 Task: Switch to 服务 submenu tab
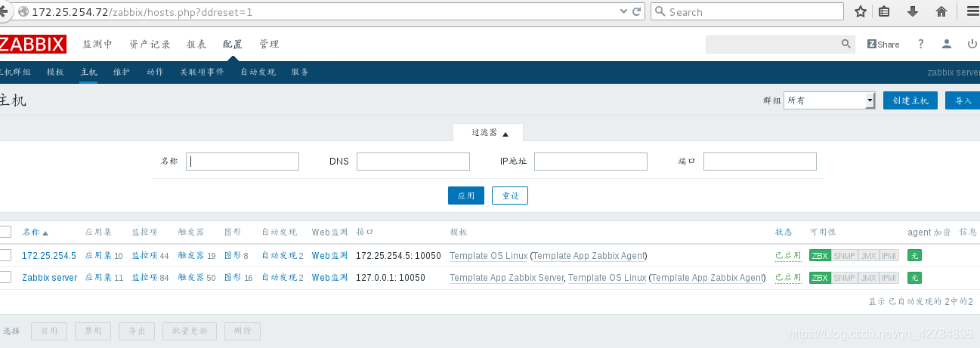point(300,72)
